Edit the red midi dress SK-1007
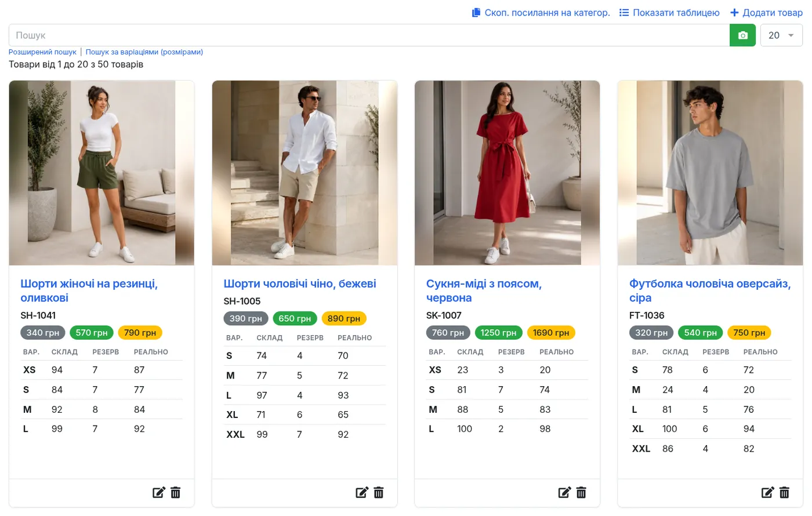Image resolution: width=812 pixels, height=516 pixels. (x=564, y=493)
